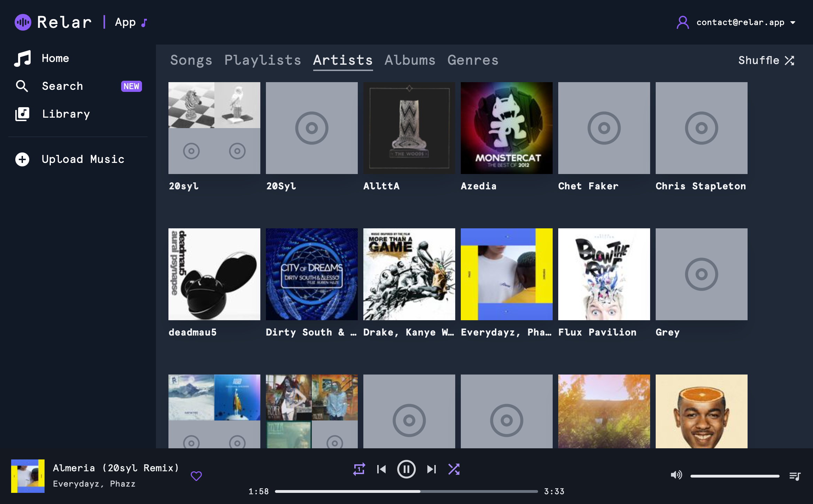Screen dimensions: 813x504
Task: Expand the contact@relar.app account dropdown
Action: pos(793,23)
